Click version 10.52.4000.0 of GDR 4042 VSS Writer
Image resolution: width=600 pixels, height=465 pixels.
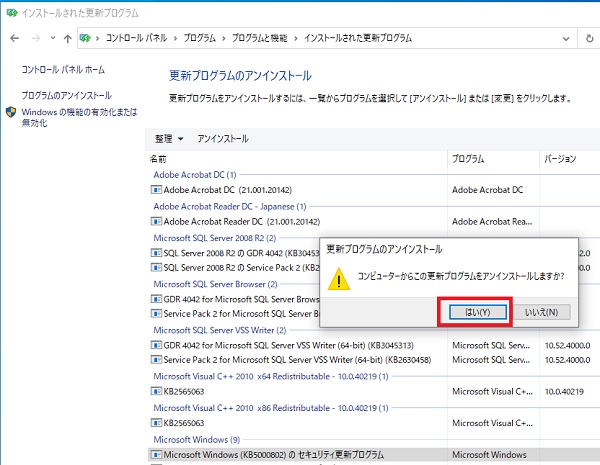pyautogui.click(x=567, y=346)
